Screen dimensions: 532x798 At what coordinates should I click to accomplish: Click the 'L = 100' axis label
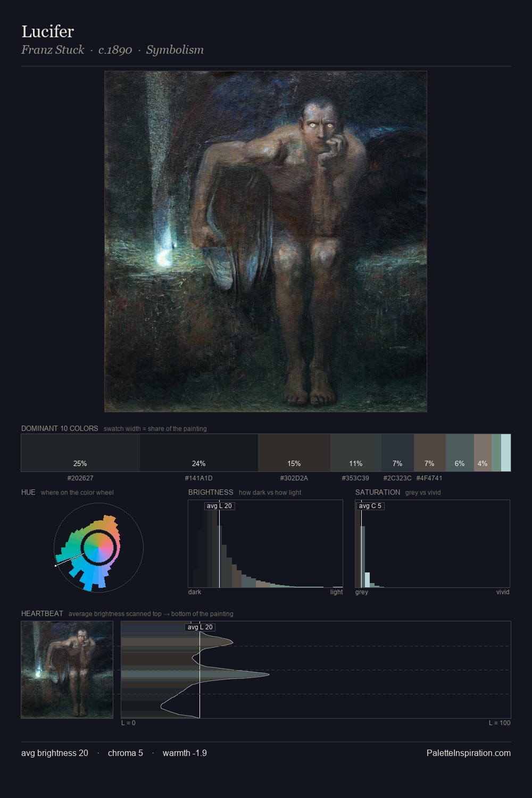[x=500, y=723]
